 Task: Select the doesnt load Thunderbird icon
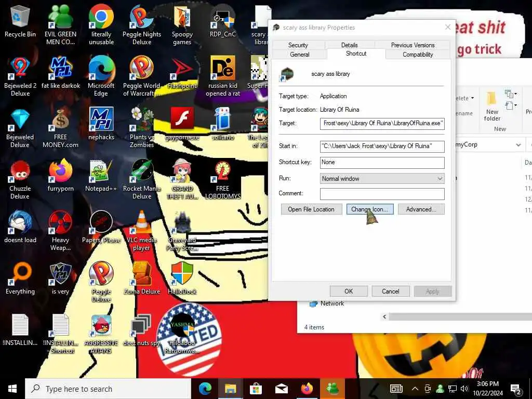(20, 228)
